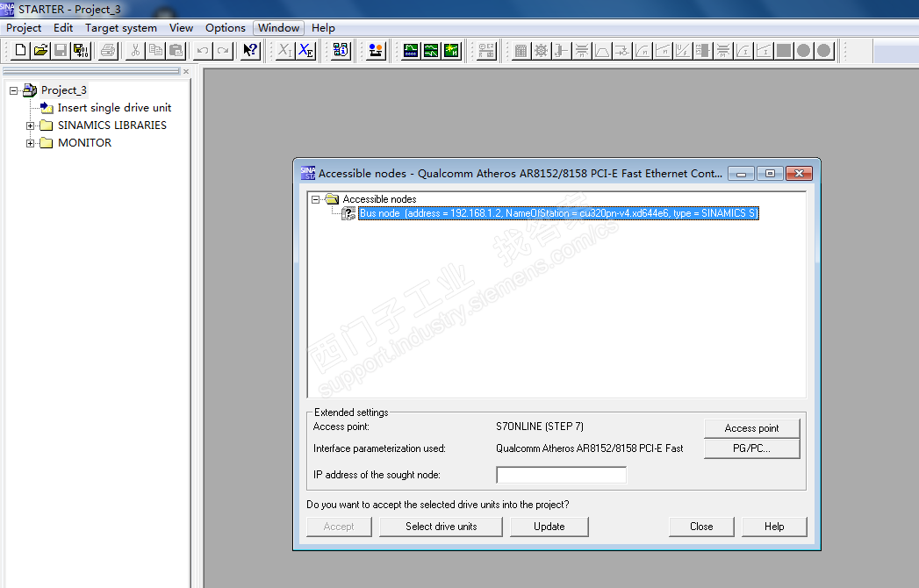
Task: Click the grayed trapezoid ramp icon
Action: pos(602,51)
